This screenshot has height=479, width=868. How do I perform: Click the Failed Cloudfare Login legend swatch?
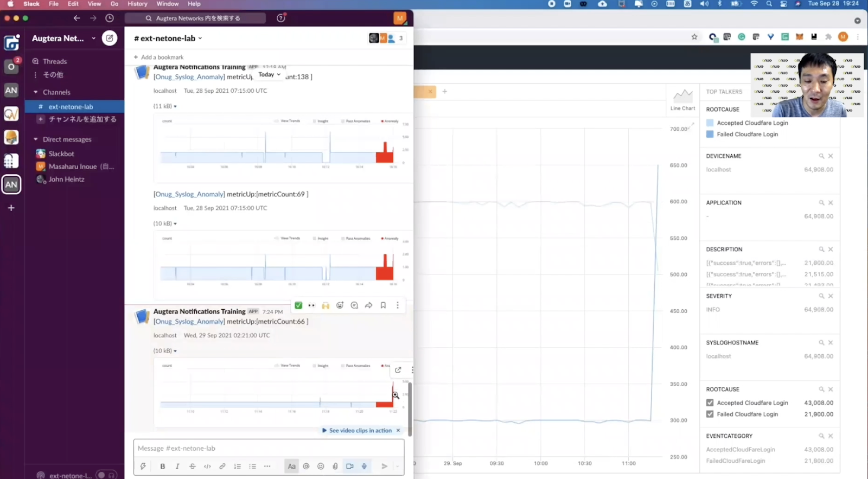(x=710, y=135)
